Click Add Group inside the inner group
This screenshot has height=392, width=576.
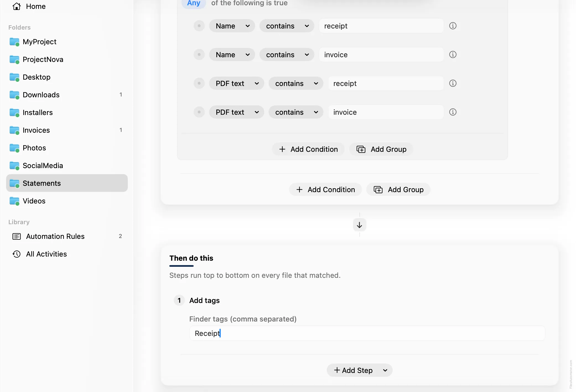(381, 149)
